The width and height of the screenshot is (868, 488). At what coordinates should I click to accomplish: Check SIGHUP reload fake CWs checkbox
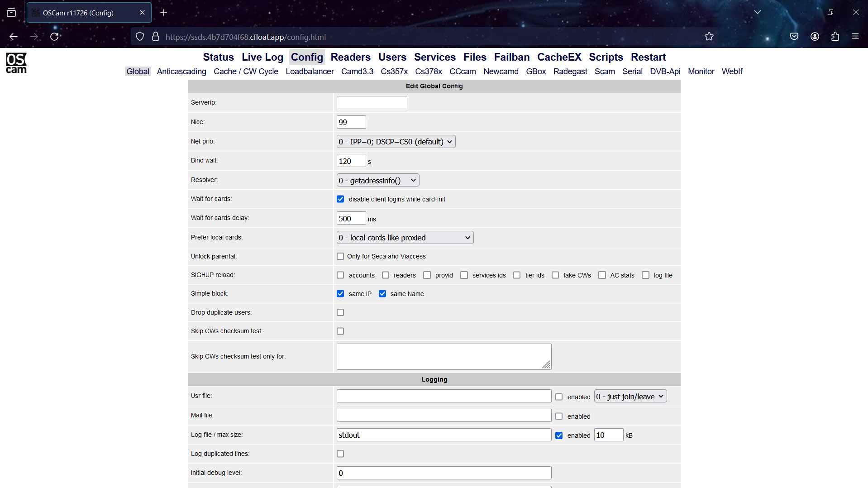point(555,275)
